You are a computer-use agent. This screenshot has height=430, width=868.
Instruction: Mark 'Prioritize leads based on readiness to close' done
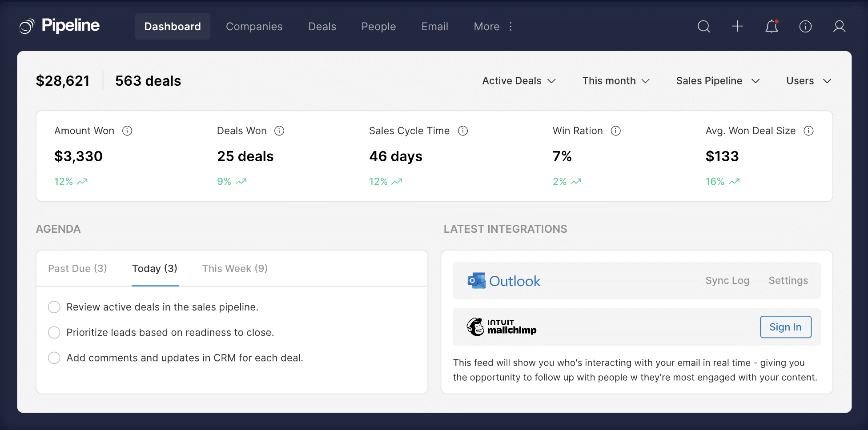pos(54,332)
